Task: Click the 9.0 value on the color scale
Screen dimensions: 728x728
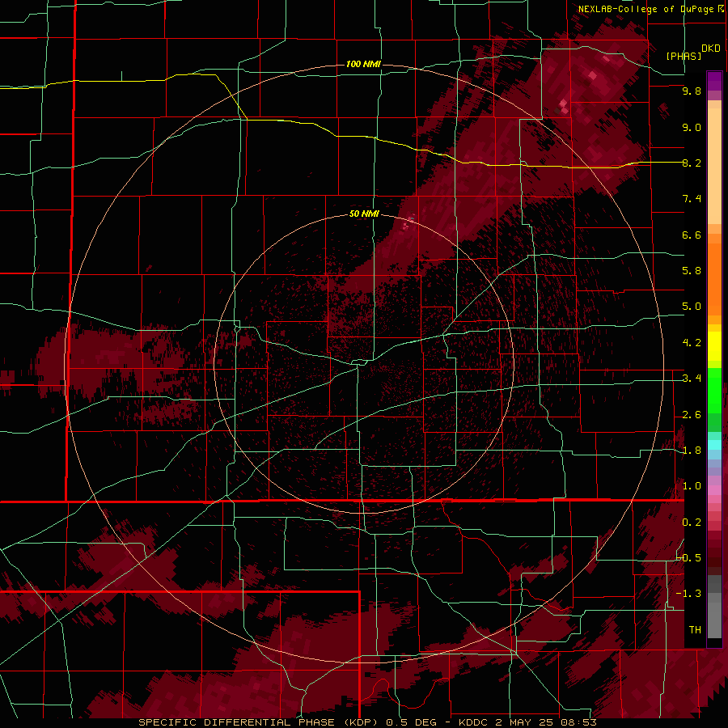Action: click(x=692, y=127)
